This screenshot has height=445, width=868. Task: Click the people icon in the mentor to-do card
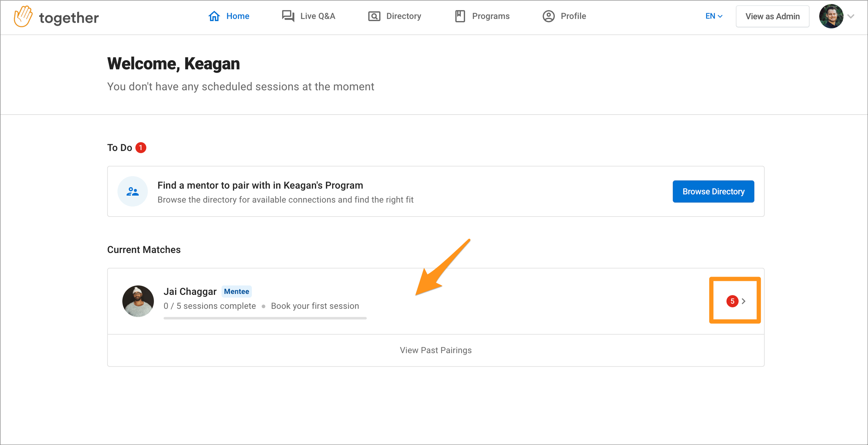[132, 191]
